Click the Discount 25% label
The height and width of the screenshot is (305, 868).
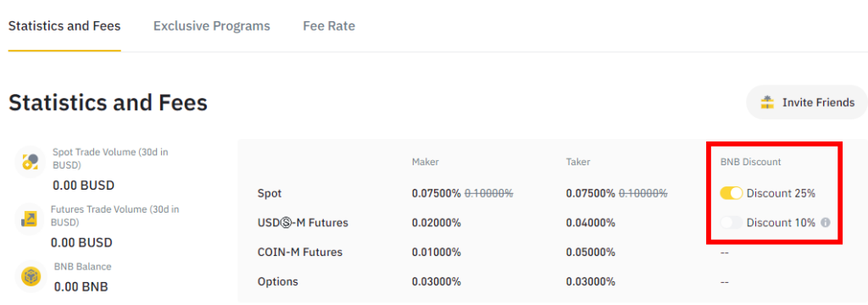click(781, 193)
